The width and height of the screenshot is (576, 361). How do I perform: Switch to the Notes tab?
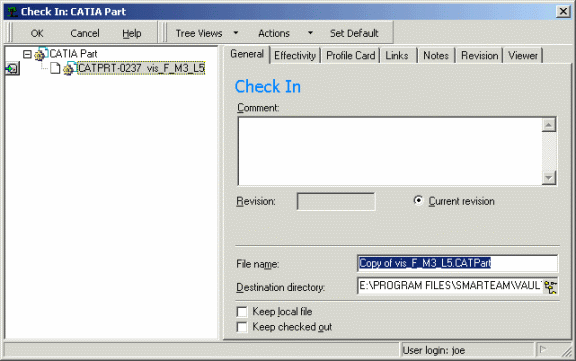[436, 55]
